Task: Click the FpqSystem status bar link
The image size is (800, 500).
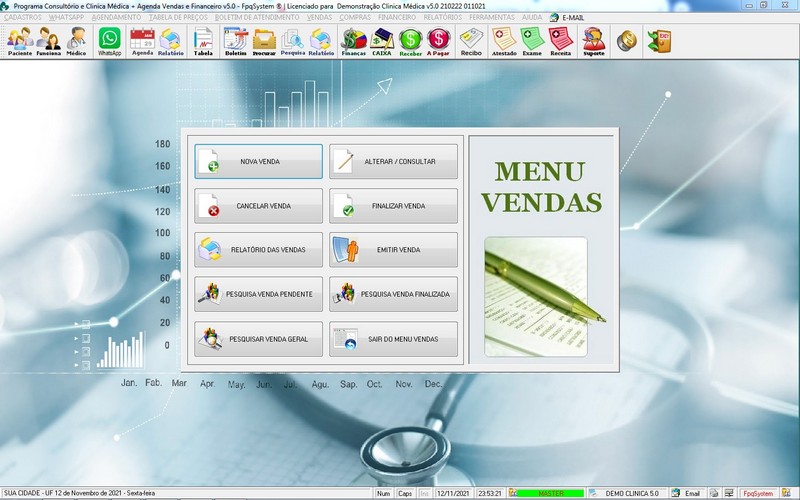Action: tap(758, 493)
